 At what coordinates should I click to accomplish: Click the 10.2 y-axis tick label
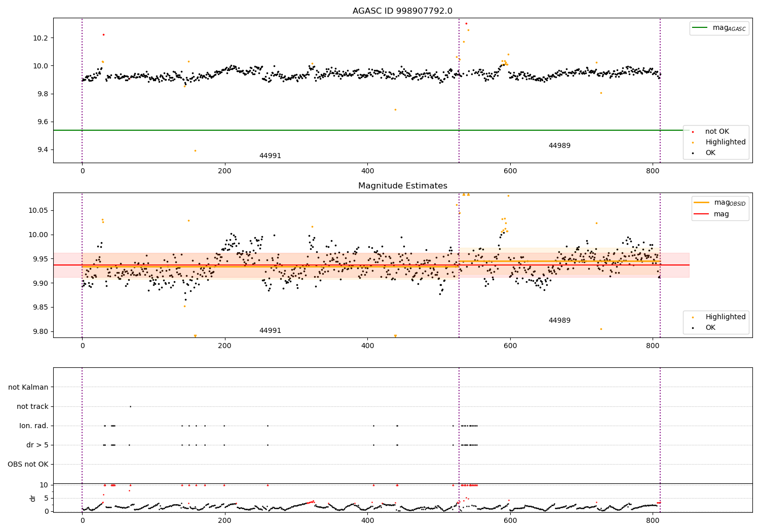(x=41, y=38)
